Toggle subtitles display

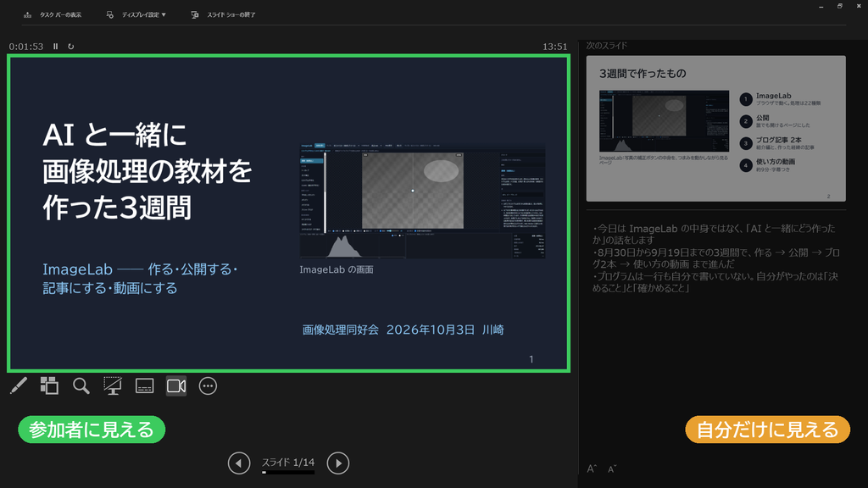coord(144,385)
